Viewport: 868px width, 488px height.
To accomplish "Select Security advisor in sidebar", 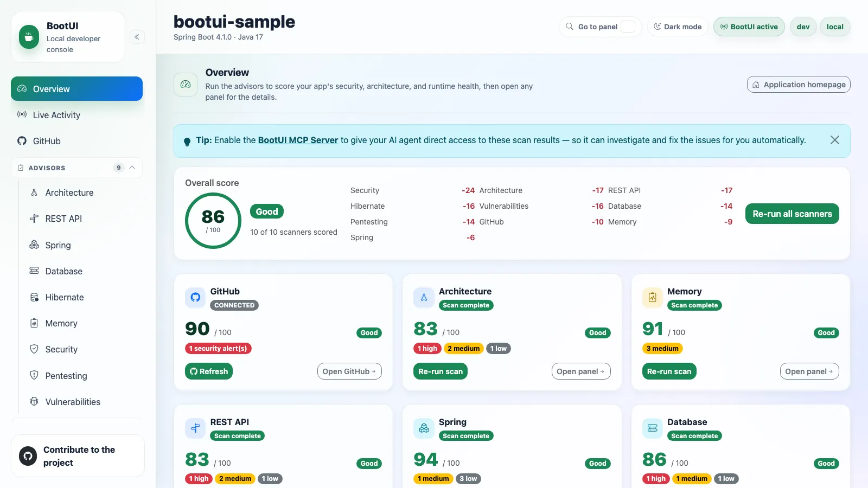I will coord(81,349).
